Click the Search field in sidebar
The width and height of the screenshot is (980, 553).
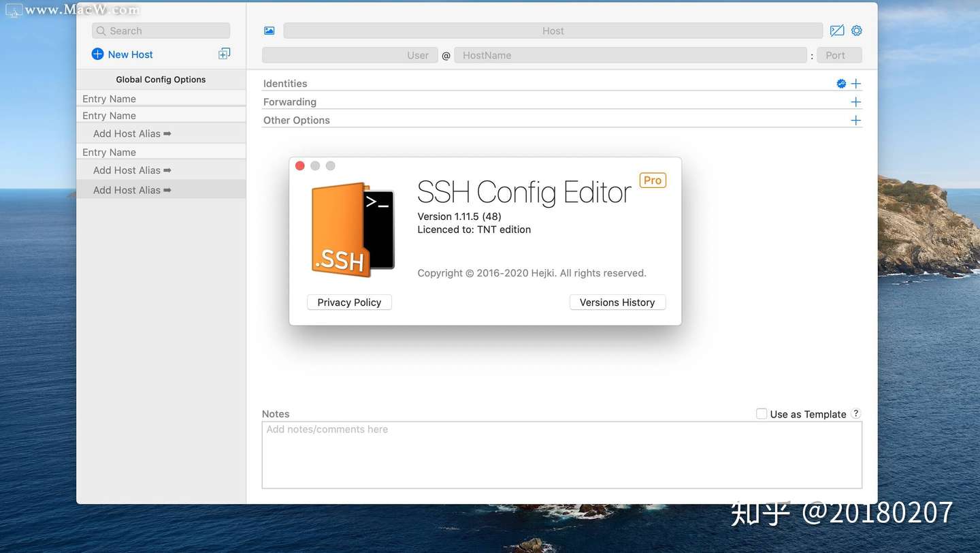(x=161, y=31)
